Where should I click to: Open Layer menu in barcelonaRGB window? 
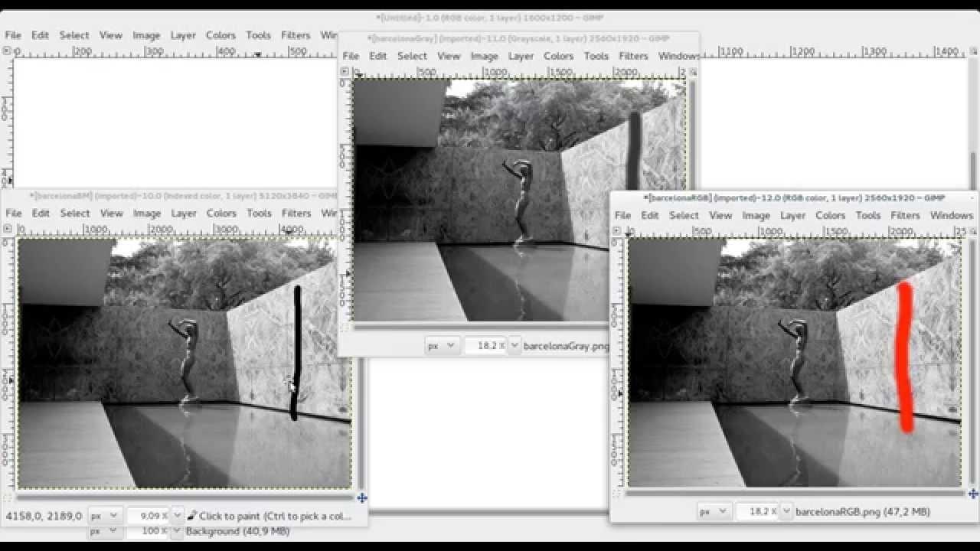793,216
